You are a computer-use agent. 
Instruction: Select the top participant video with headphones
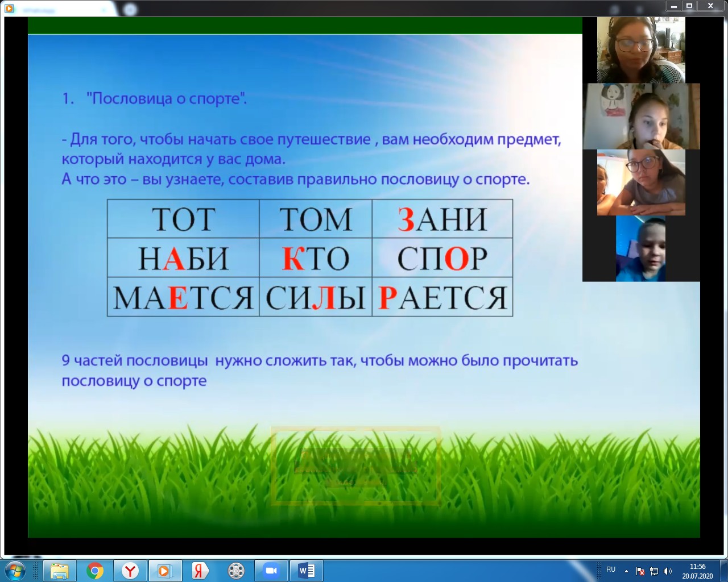click(641, 50)
